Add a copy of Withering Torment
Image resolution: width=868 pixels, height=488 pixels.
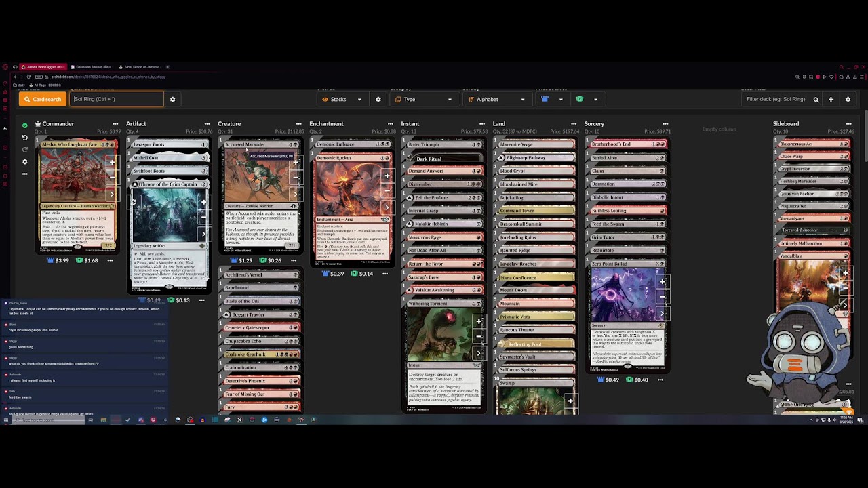[479, 321]
